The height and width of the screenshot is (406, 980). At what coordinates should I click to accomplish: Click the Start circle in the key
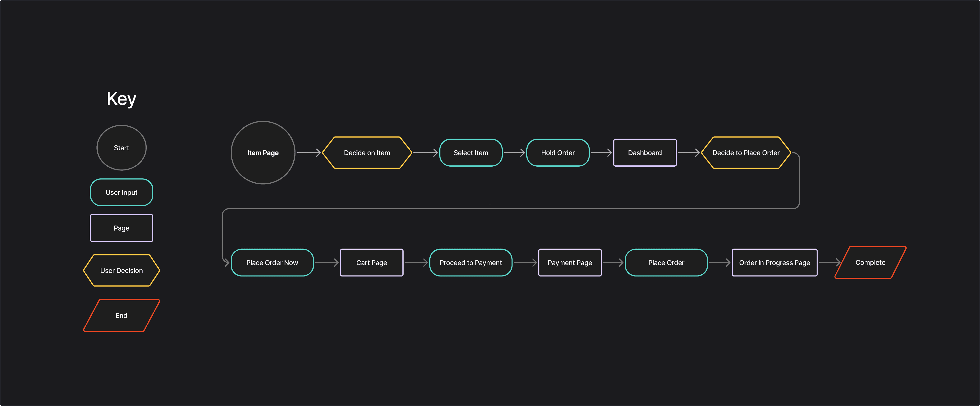click(x=121, y=148)
